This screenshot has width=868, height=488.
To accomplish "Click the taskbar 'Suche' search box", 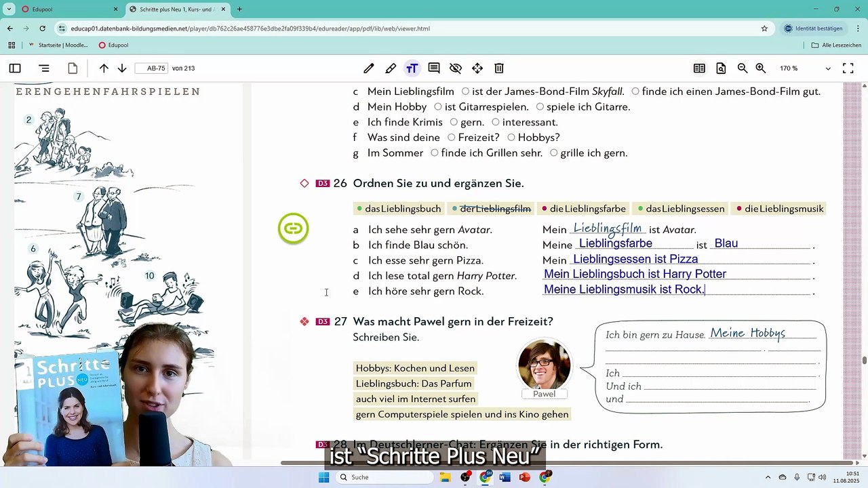I will tap(384, 477).
